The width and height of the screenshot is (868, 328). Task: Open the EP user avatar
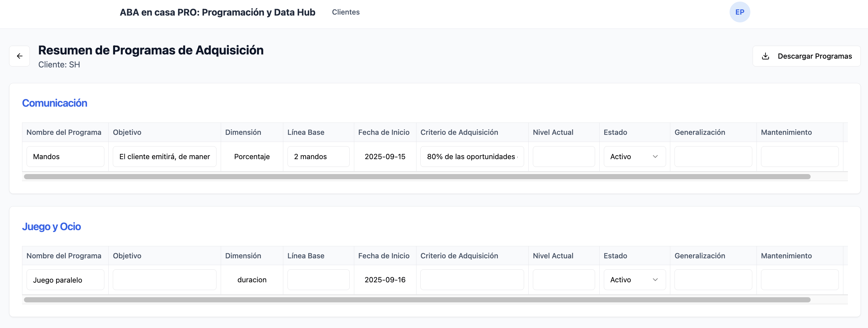click(x=739, y=12)
